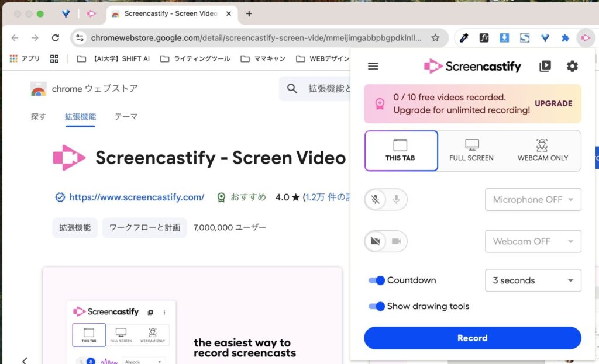This screenshot has height=364, width=599.
Task: Select the WEBCAM ONLY recording mode
Action: pos(542,151)
